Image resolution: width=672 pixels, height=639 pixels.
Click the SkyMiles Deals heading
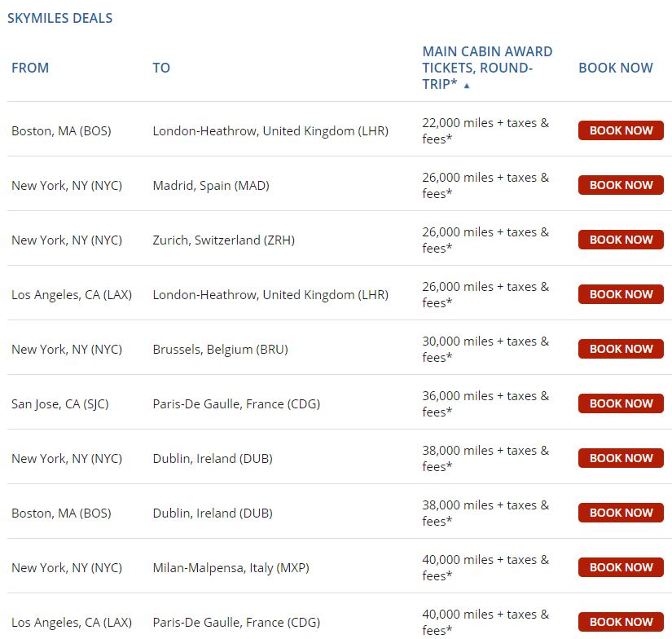pos(60,18)
